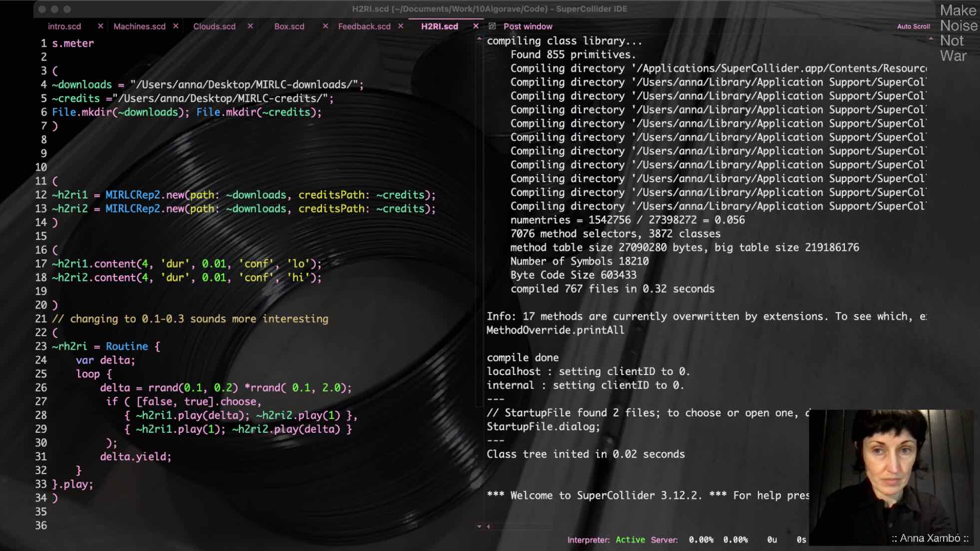Viewport: 980px width, 551px height.
Task: Close the Box.scd tab
Action: 325,26
